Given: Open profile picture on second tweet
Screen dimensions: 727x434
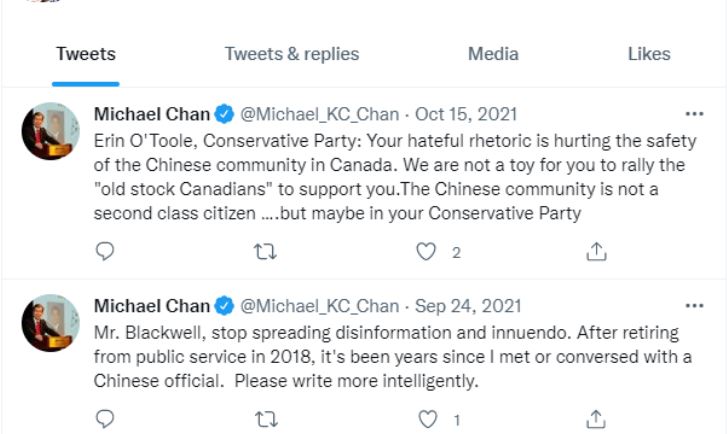Looking at the screenshot, I should pyautogui.click(x=50, y=323).
